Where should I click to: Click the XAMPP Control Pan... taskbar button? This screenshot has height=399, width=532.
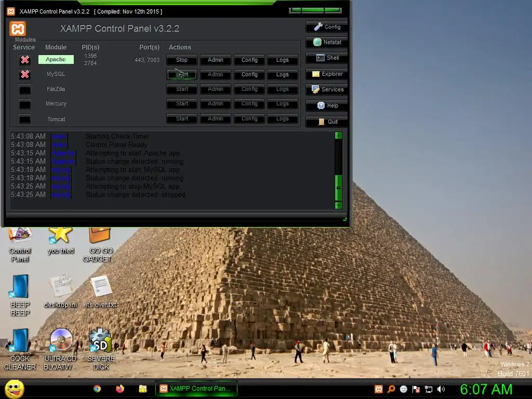tap(196, 389)
